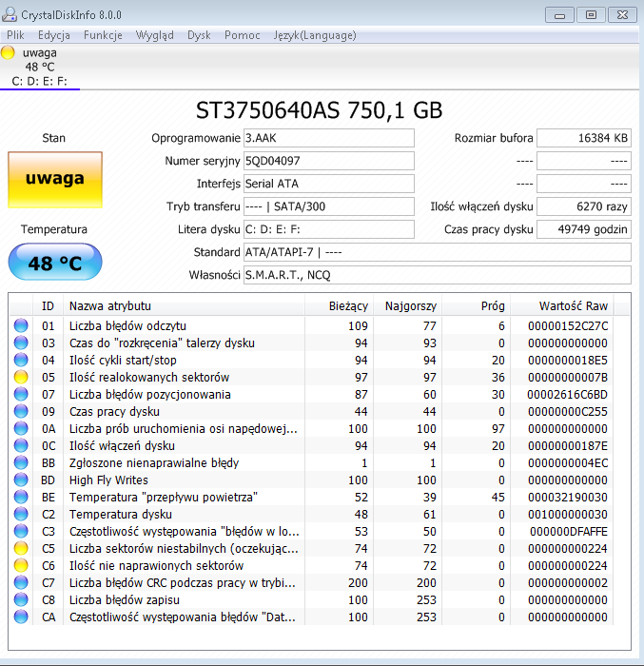Click yellow status icon for attribute 05

[x=21, y=377]
